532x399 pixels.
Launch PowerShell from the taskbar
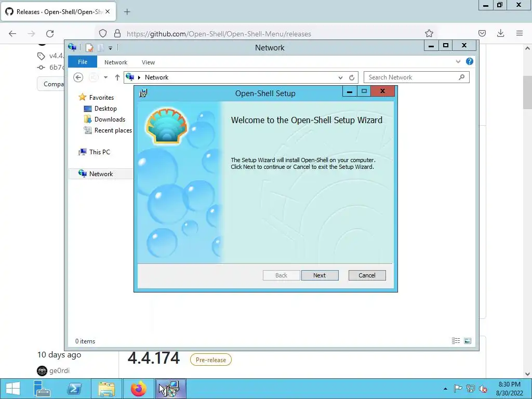(74, 389)
